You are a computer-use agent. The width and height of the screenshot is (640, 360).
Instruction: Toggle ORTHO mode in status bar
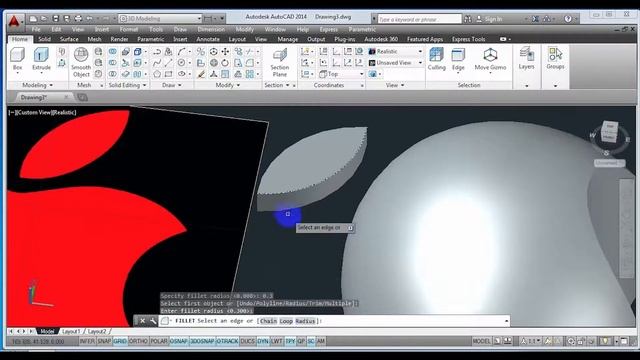point(138,341)
